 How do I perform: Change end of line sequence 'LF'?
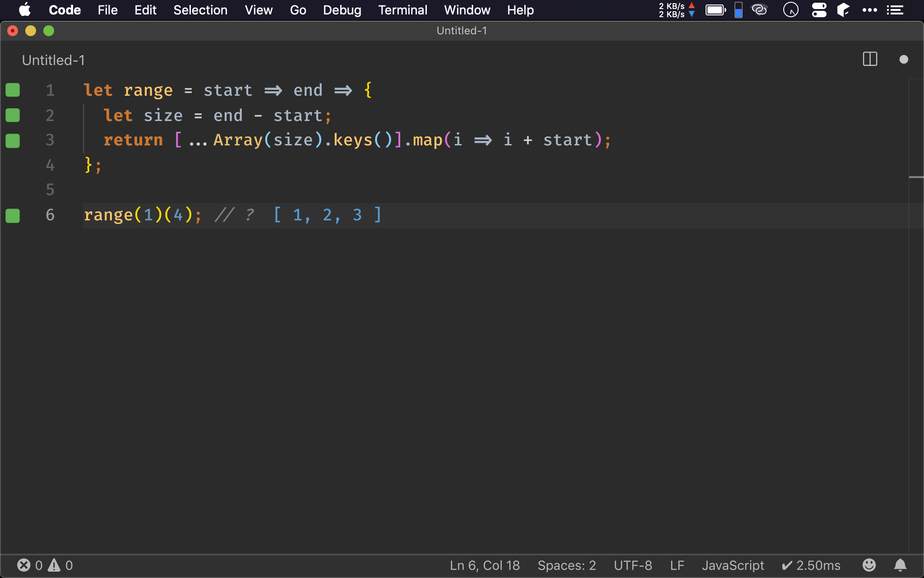[x=677, y=565]
